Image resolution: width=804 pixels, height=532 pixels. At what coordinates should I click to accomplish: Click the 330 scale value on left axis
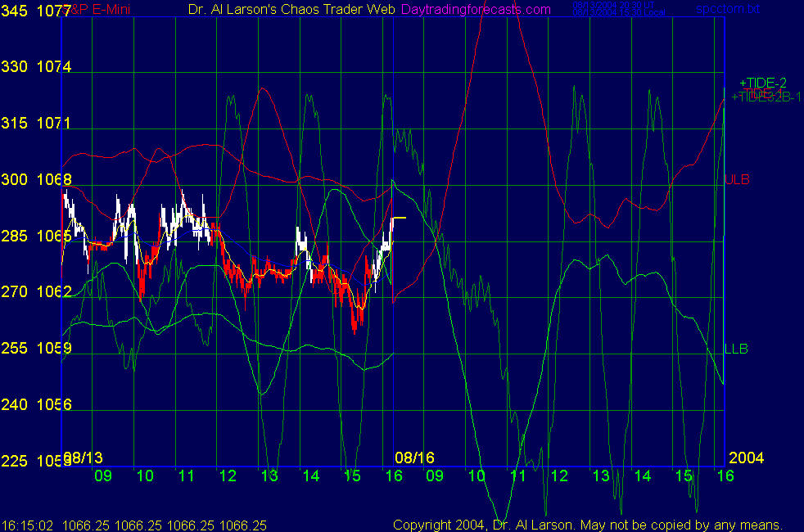15,66
